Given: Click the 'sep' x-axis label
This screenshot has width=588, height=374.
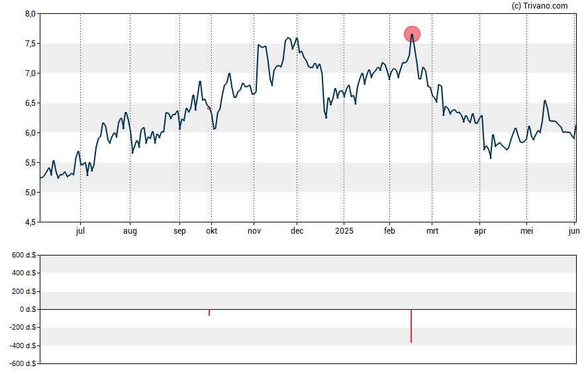Looking at the screenshot, I should [179, 231].
